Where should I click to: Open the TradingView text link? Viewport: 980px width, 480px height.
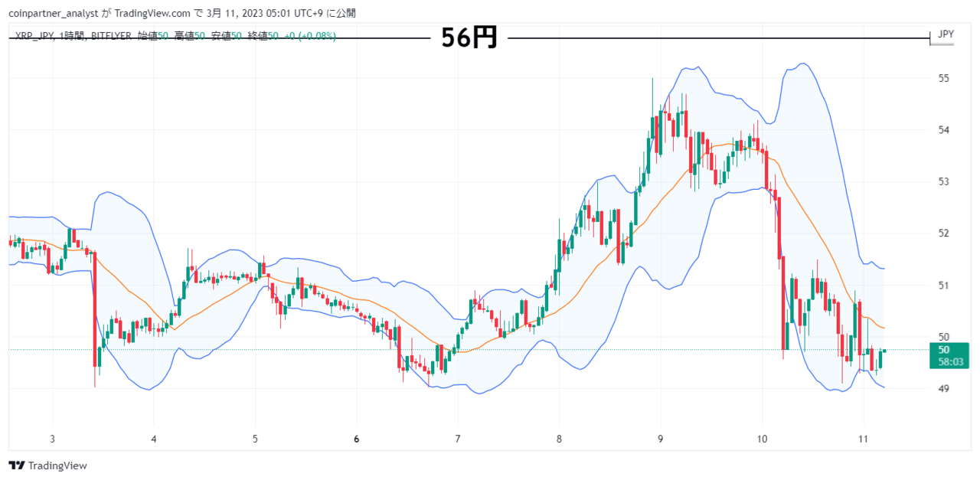pyautogui.click(x=57, y=465)
